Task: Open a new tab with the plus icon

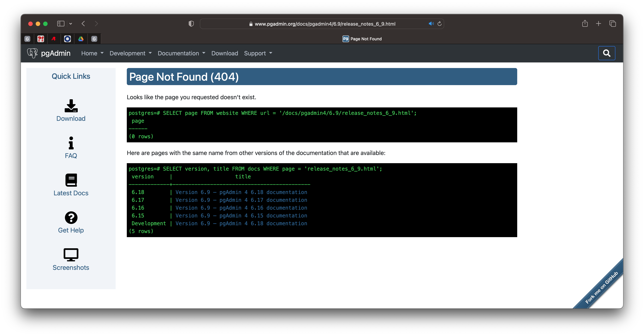Action: [x=598, y=24]
